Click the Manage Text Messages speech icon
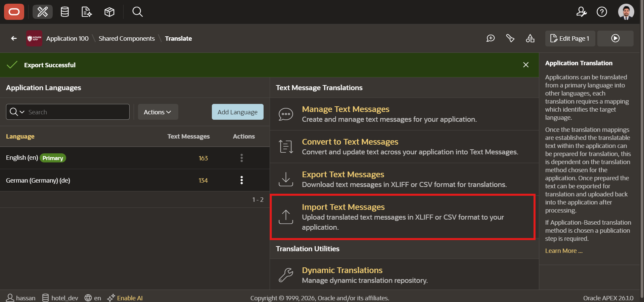The width and height of the screenshot is (644, 302). [286, 114]
